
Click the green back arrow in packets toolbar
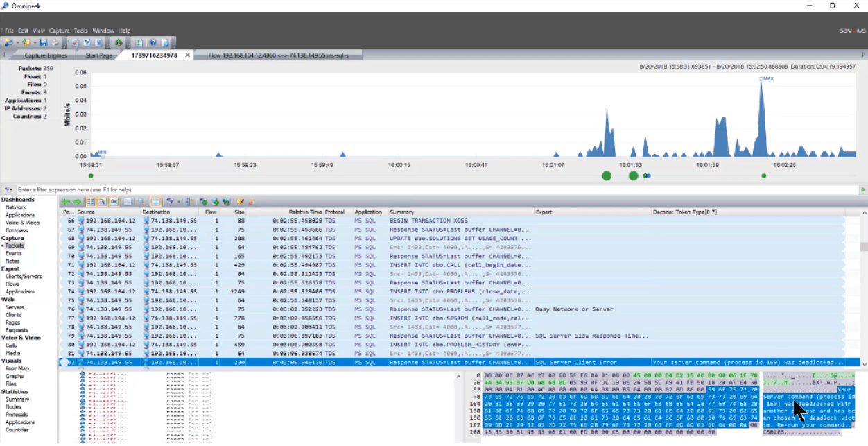(67, 202)
